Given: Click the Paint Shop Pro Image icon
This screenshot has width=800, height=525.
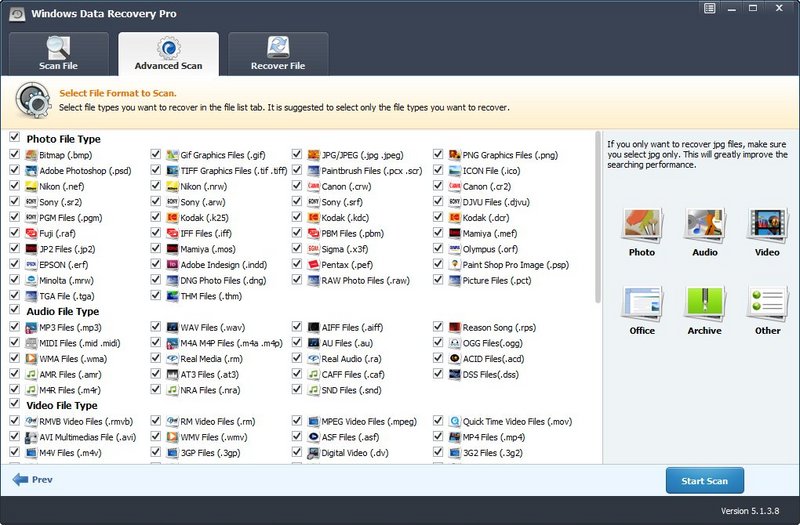Looking at the screenshot, I should [455, 265].
